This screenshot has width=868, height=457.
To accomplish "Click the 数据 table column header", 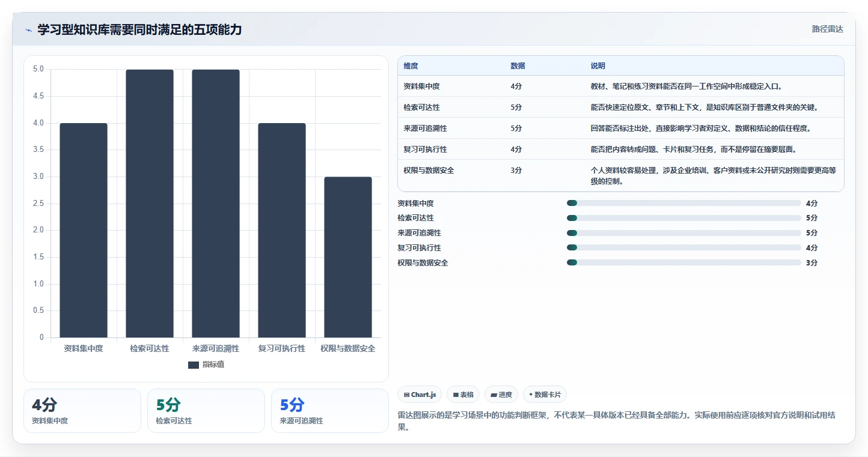I will pyautogui.click(x=518, y=66).
